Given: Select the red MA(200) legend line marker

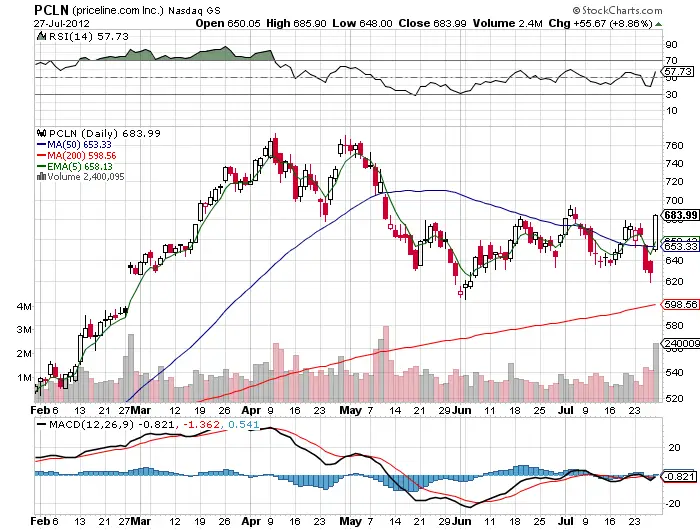Looking at the screenshot, I should tap(41, 156).
